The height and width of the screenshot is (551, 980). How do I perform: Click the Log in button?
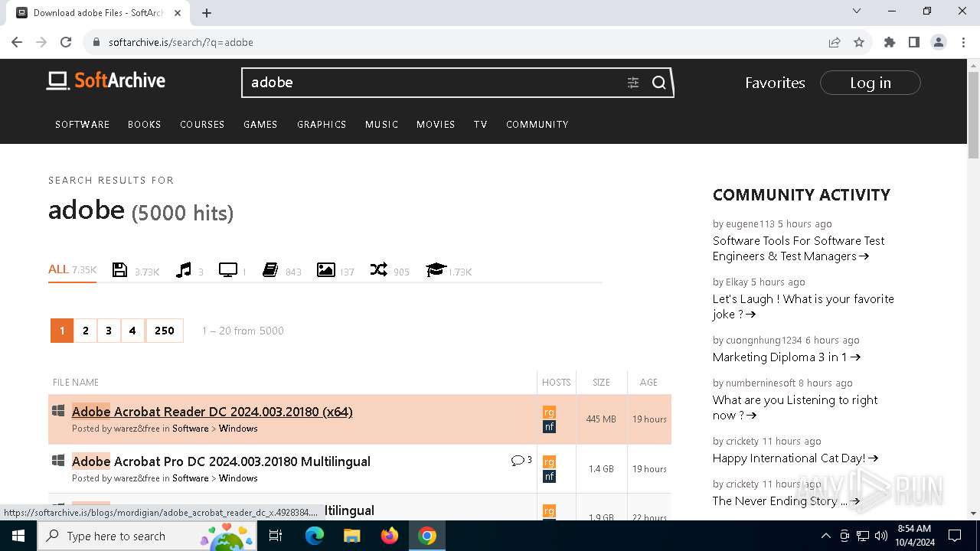click(871, 83)
